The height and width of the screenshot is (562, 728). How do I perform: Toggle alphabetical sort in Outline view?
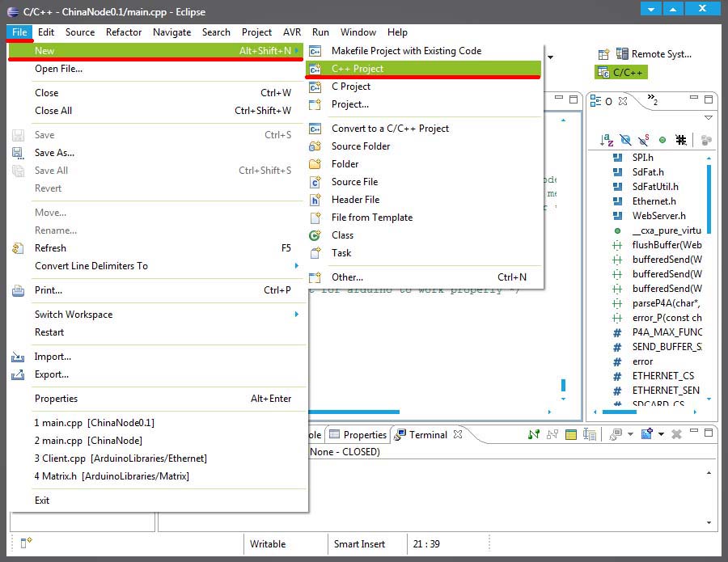pyautogui.click(x=607, y=140)
